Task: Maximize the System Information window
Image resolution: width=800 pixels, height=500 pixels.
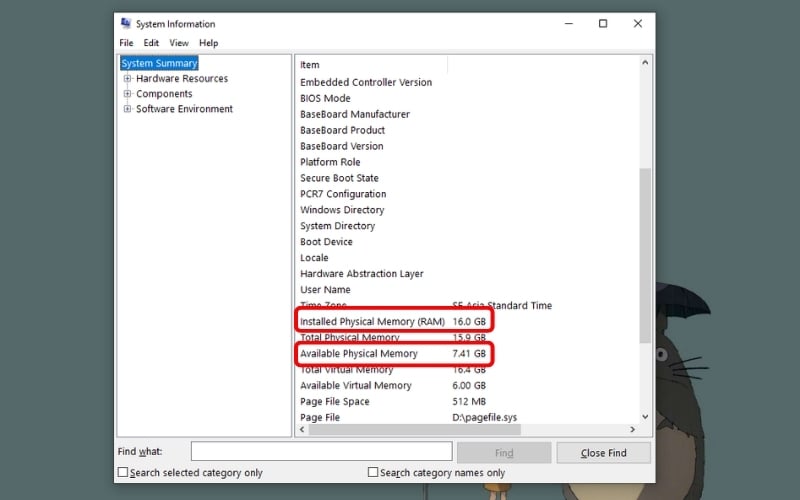Action: pos(603,23)
